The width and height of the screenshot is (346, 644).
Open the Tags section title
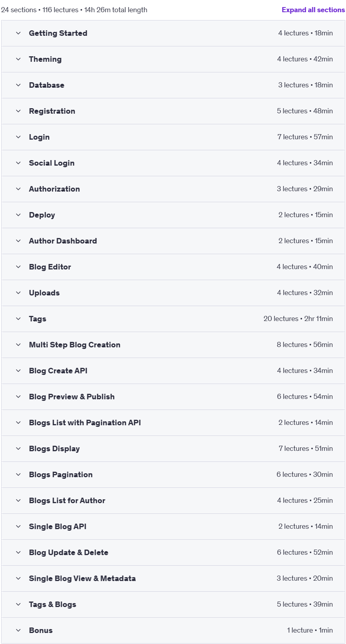(37, 319)
